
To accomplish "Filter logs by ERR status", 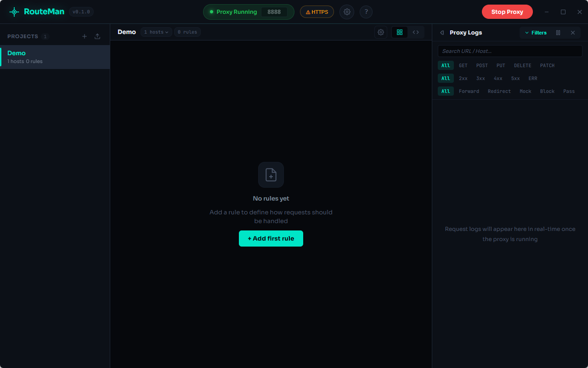I will tap(533, 78).
